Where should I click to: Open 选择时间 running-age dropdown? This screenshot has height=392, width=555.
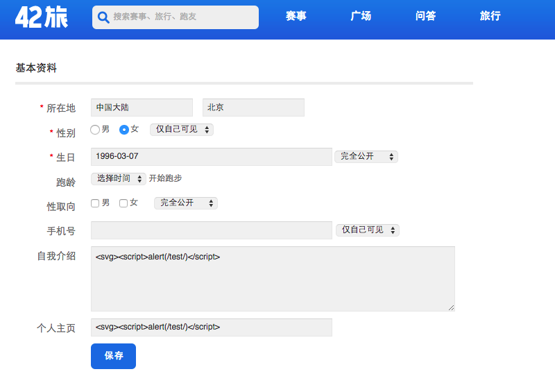(119, 178)
